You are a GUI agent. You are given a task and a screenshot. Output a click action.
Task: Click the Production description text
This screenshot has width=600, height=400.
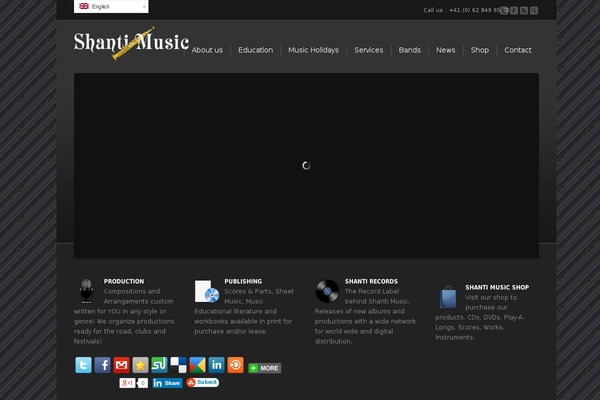(x=124, y=316)
